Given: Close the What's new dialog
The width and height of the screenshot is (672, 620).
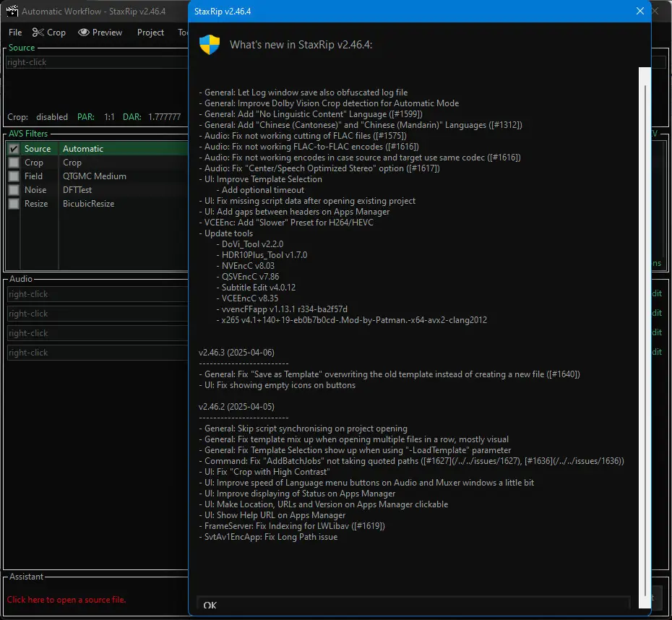Looking at the screenshot, I should [x=640, y=11].
